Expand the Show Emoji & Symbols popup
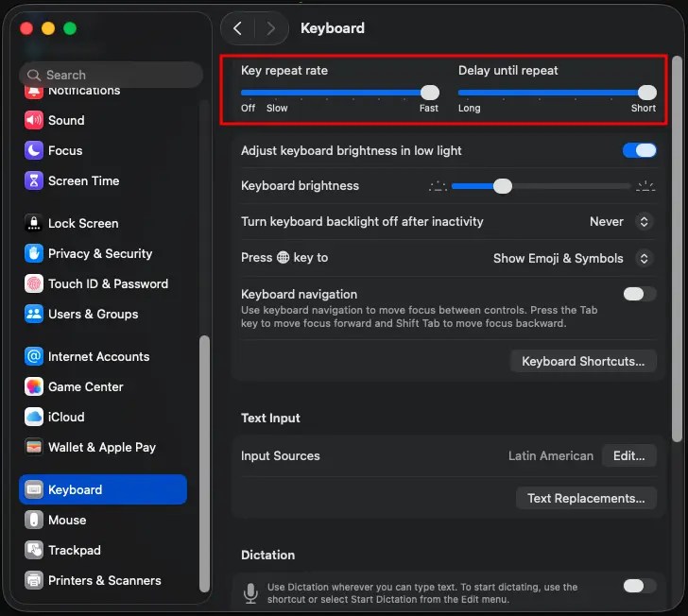This screenshot has height=616, width=688. pyautogui.click(x=573, y=259)
